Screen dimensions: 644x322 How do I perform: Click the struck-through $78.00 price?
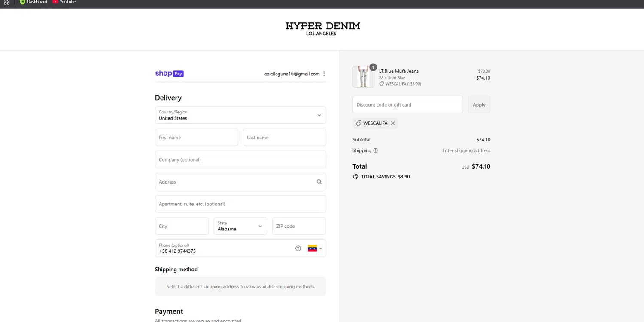coord(484,71)
